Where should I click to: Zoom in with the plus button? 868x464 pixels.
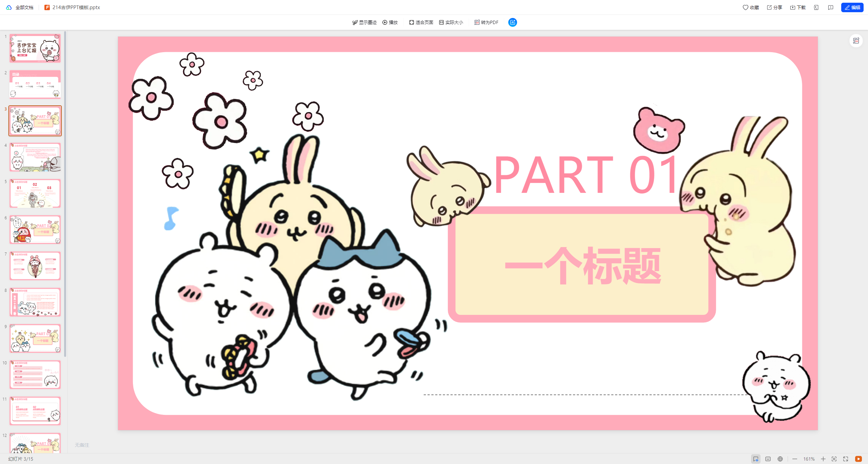[823, 459]
